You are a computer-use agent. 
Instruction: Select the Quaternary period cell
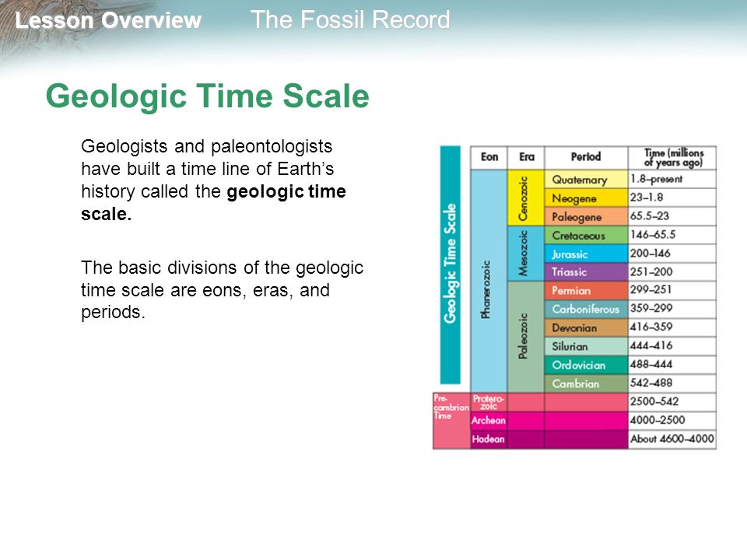click(x=586, y=180)
